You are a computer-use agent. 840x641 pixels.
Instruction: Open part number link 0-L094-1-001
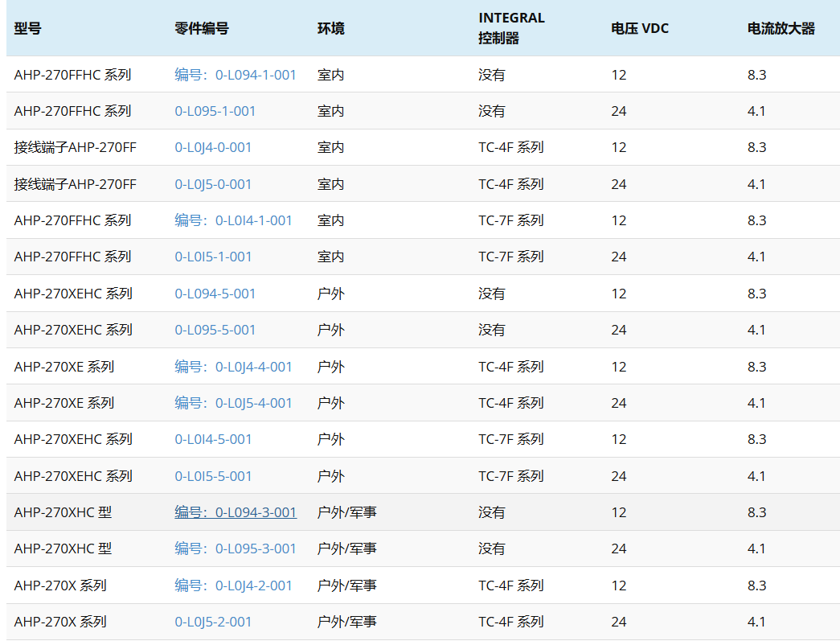coord(236,75)
